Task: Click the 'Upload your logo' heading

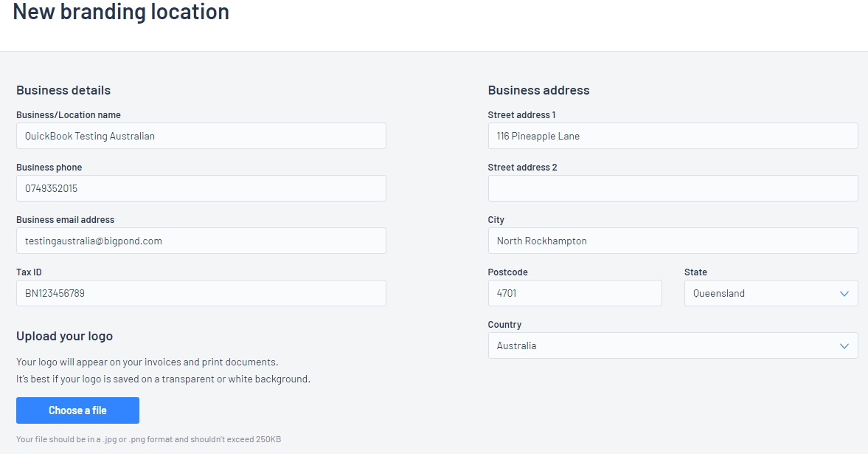Action: tap(65, 336)
